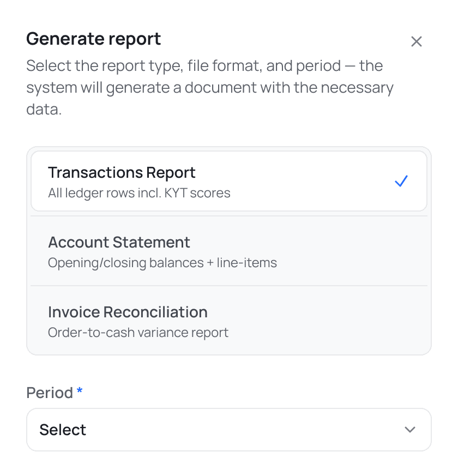Screen dimensions: 458x476
Task: Choose Invoice Reconciliation as the report type
Action: pos(128,312)
